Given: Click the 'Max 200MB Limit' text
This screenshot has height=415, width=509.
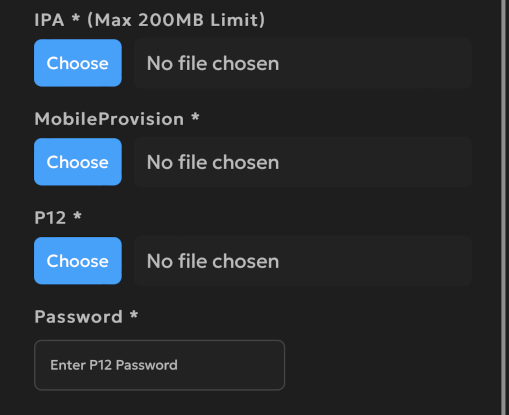Looking at the screenshot, I should (x=176, y=20).
